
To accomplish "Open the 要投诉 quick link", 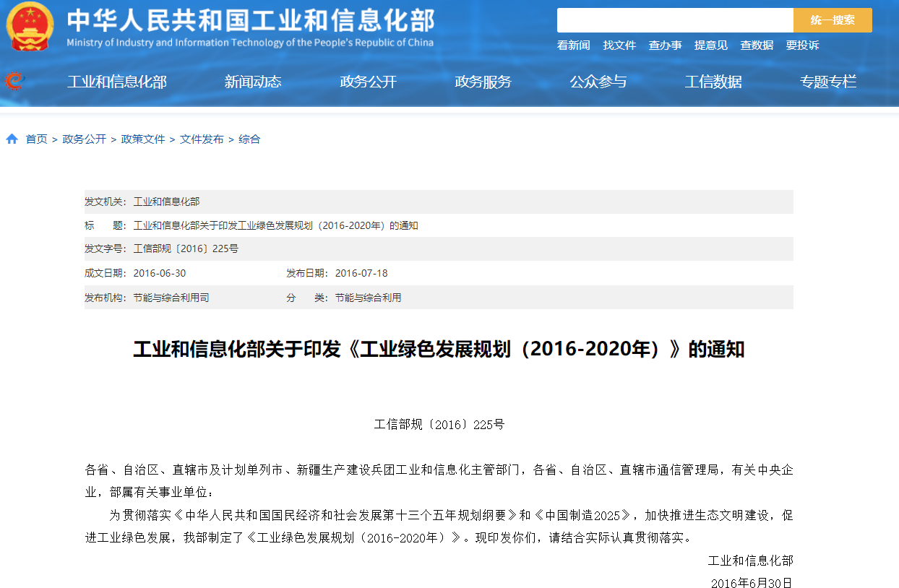I will tap(803, 45).
